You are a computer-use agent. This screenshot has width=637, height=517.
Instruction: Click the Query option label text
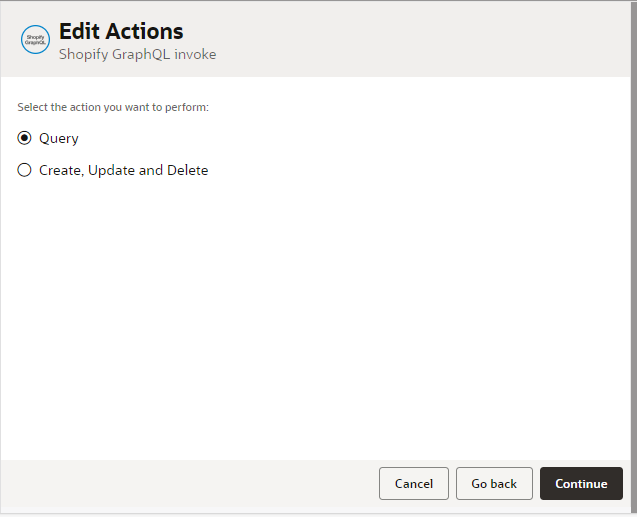[x=59, y=138]
